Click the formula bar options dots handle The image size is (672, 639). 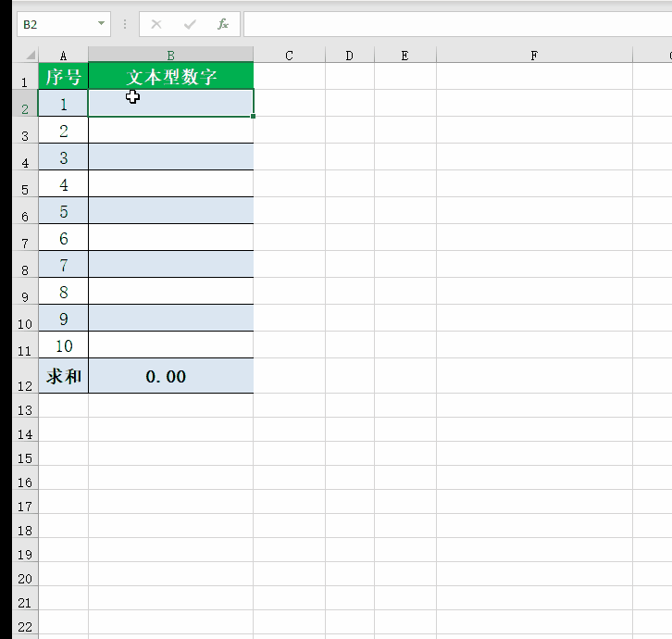pos(125,24)
